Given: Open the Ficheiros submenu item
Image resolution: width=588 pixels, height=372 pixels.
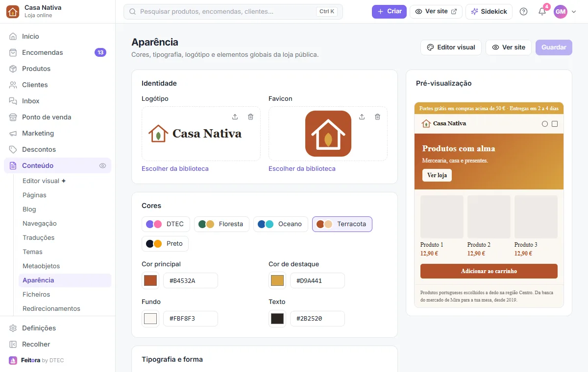Looking at the screenshot, I should (x=65, y=294).
